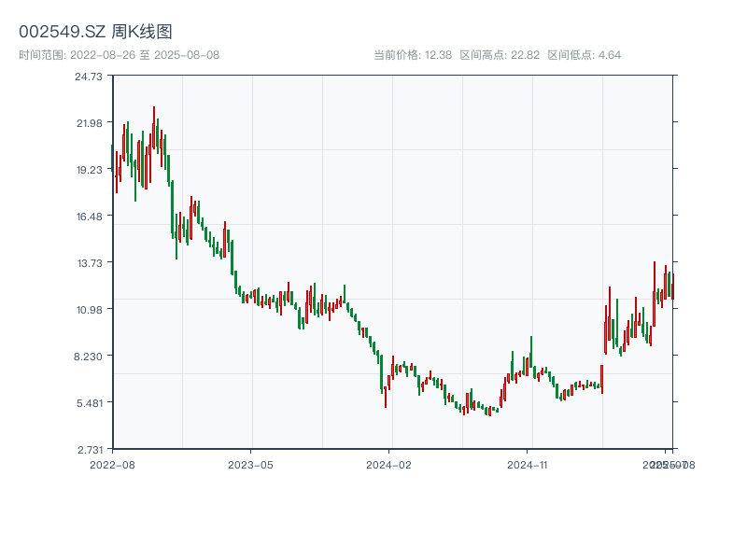The height and width of the screenshot is (560, 747).
Task: Select the 2024-02 date axis marker
Action: pyautogui.click(x=389, y=464)
